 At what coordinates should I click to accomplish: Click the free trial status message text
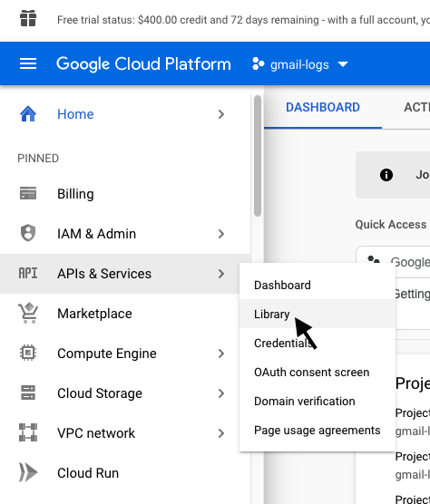tap(243, 20)
